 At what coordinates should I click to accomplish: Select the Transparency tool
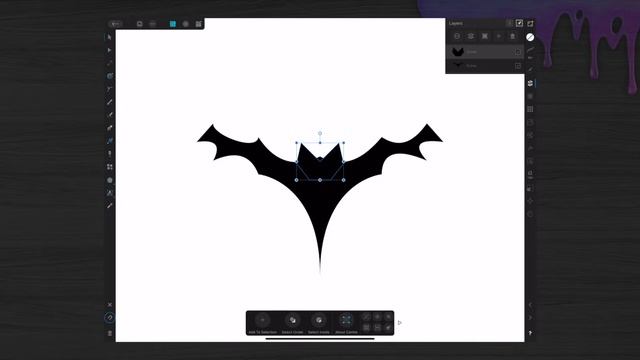pos(109,154)
